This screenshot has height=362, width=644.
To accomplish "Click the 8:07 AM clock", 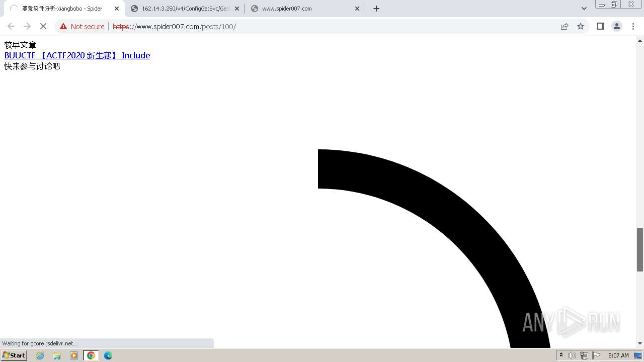I will point(618,355).
